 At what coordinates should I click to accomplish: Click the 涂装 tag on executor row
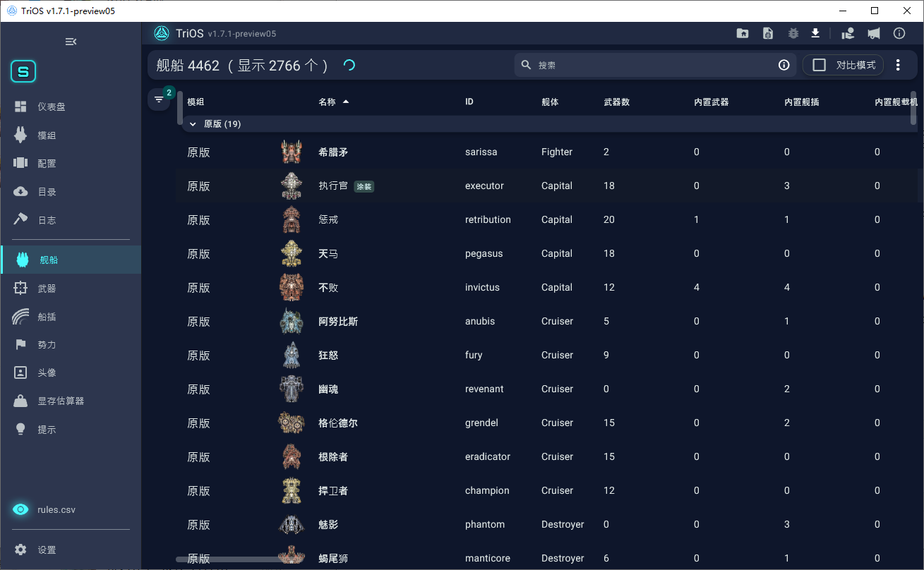tap(364, 187)
